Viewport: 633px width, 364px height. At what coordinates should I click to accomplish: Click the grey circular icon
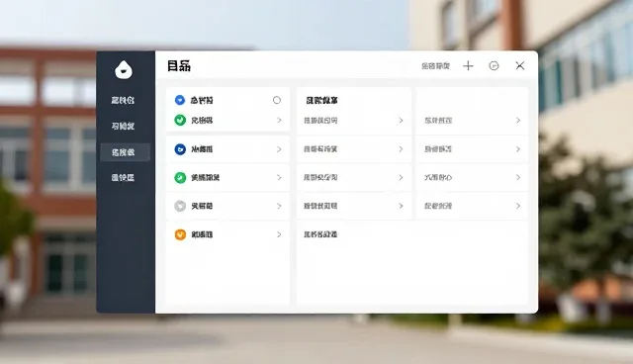tap(180, 206)
